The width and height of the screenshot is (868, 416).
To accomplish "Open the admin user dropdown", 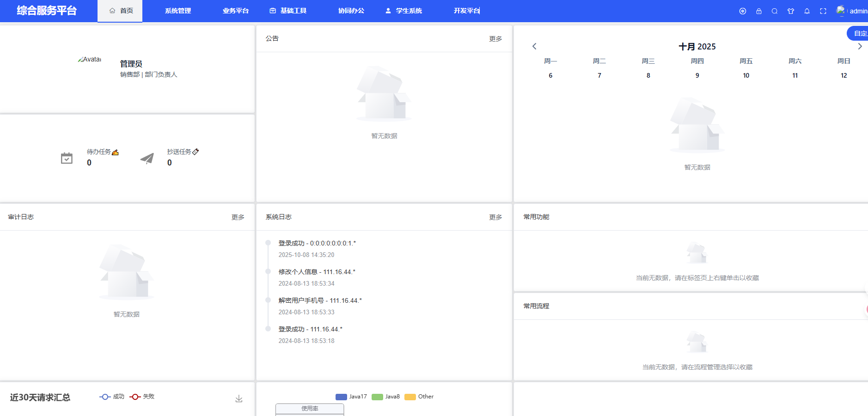I will point(852,11).
